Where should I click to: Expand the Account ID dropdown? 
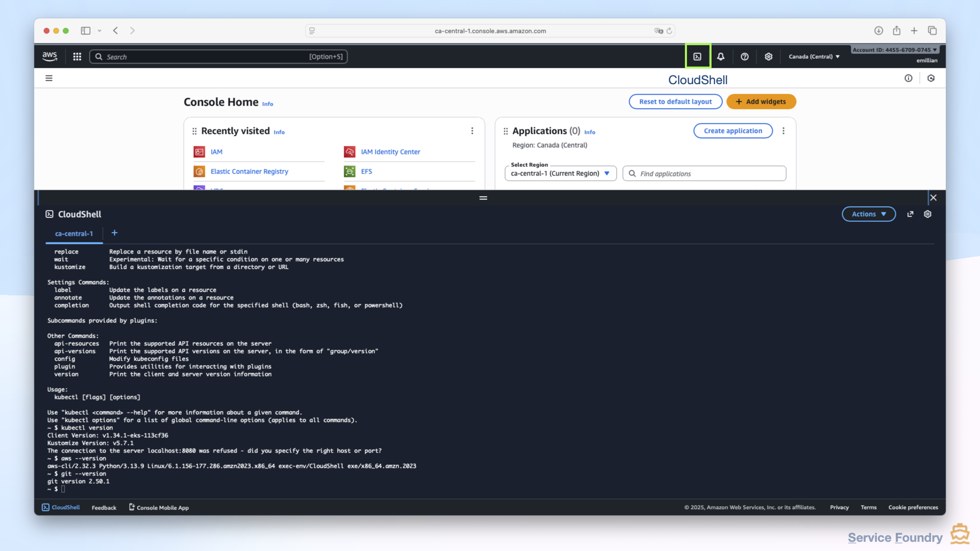click(895, 49)
